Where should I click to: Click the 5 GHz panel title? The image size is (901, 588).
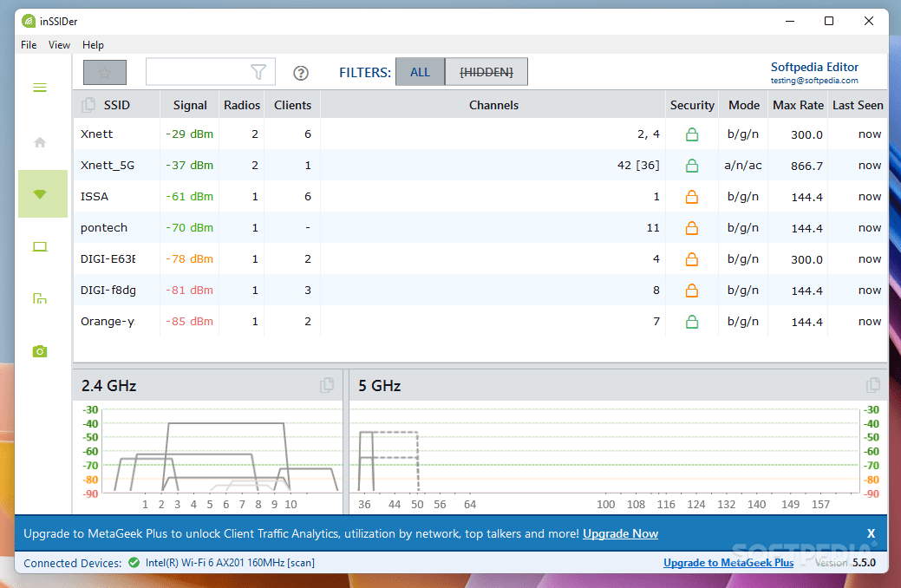tap(379, 386)
